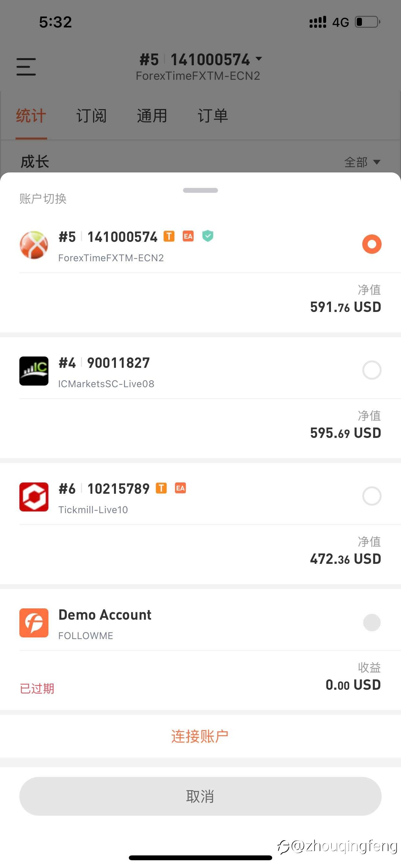Expand the account selector arrow in header
This screenshot has height=868, width=401.
click(259, 59)
